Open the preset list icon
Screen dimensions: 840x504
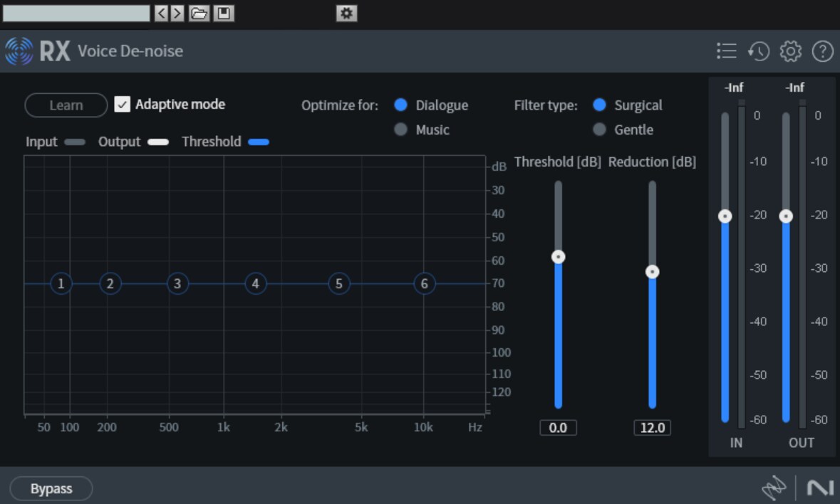coord(727,51)
